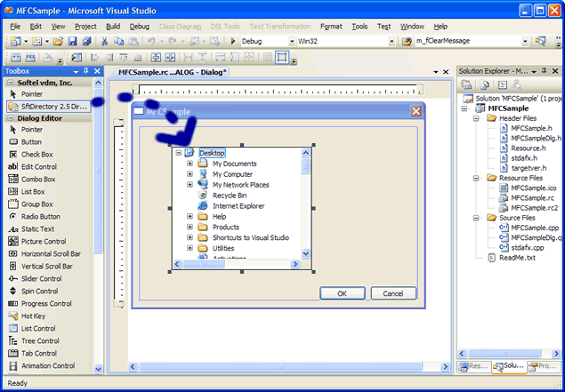Click the Recycle Bin icon in tree
The image size is (565, 392).
tap(203, 195)
